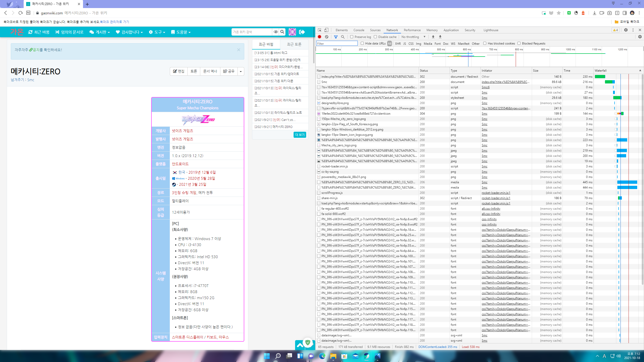Click the wiki logout arrow icon
The image size is (644, 362).
(302, 32)
